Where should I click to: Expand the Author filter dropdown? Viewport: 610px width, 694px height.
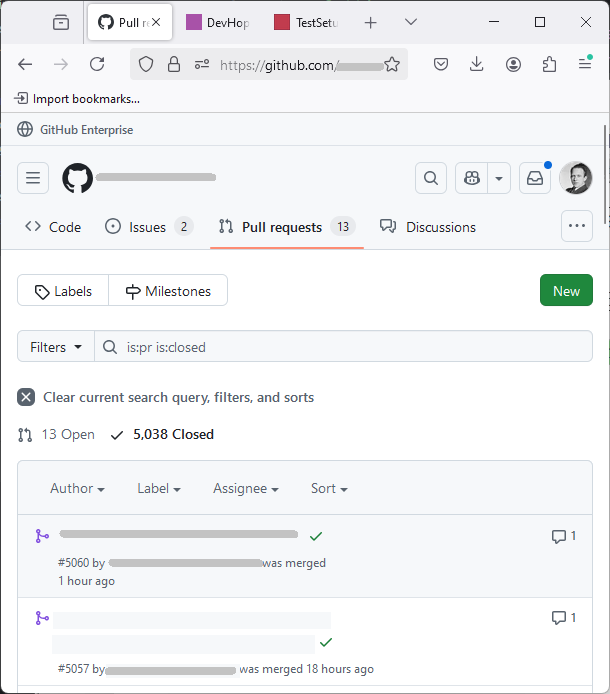[77, 488]
